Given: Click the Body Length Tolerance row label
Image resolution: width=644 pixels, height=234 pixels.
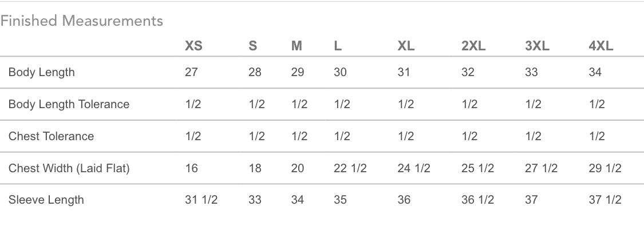Looking at the screenshot, I should [x=69, y=104].
